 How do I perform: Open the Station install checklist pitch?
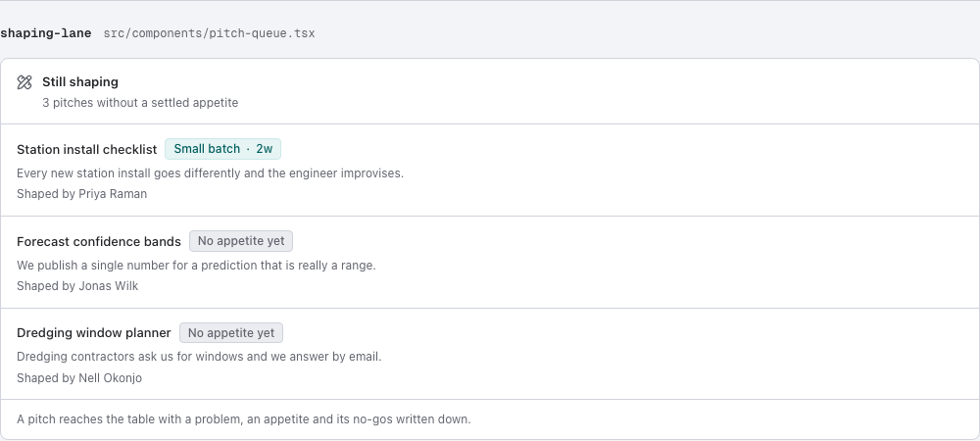(87, 149)
